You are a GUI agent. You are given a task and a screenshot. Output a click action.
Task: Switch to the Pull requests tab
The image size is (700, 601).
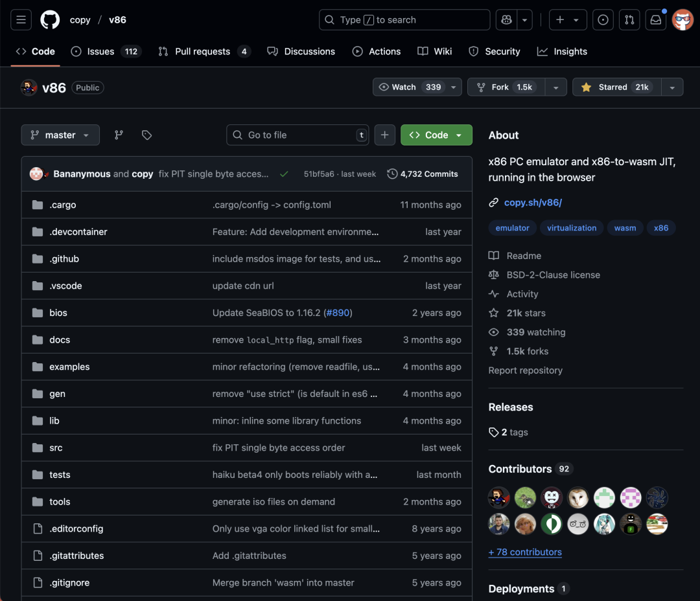click(x=204, y=51)
